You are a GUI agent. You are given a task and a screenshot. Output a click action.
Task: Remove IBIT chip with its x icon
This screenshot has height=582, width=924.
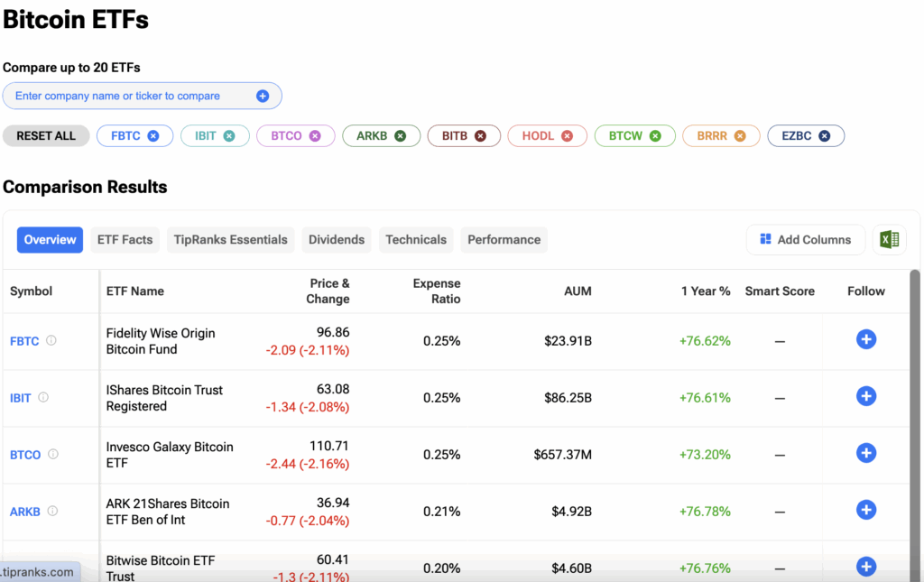click(x=229, y=136)
